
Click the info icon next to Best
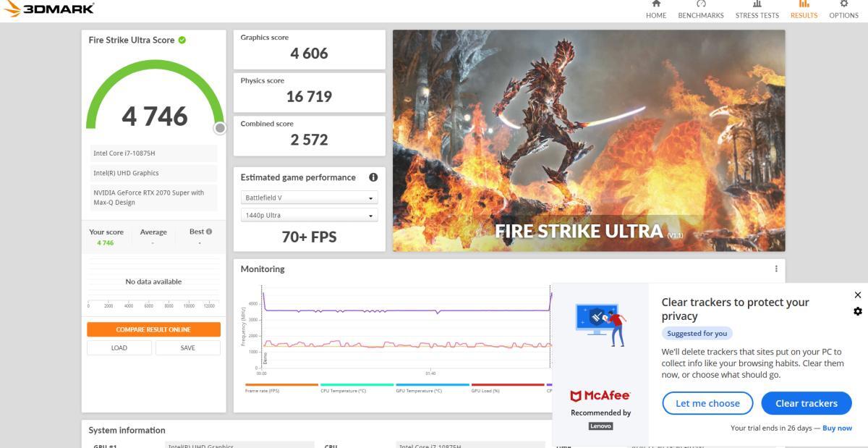coord(209,232)
